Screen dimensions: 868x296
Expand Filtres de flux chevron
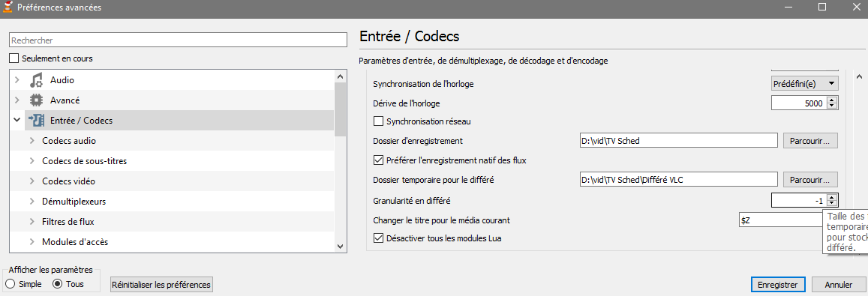pos(32,221)
